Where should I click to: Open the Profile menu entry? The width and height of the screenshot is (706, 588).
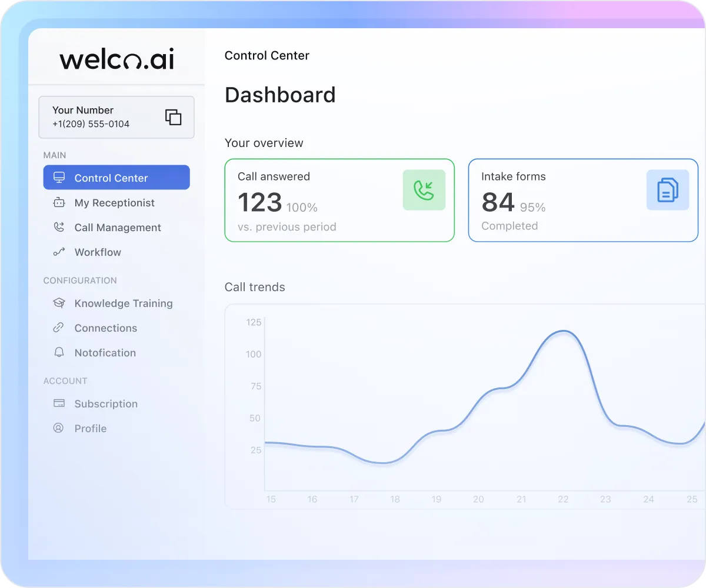(90, 428)
